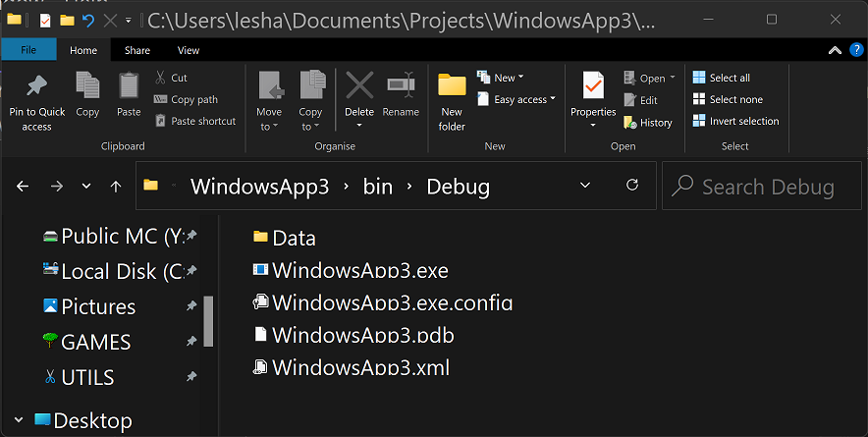This screenshot has width=868, height=437.
Task: Click WindowsApp3 in breadcrumb path
Action: [x=259, y=187]
